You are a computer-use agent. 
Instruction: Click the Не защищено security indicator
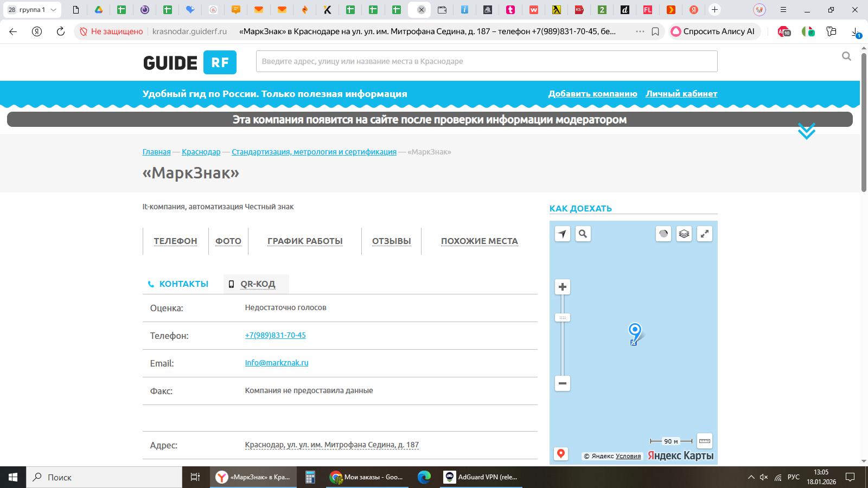click(x=111, y=31)
